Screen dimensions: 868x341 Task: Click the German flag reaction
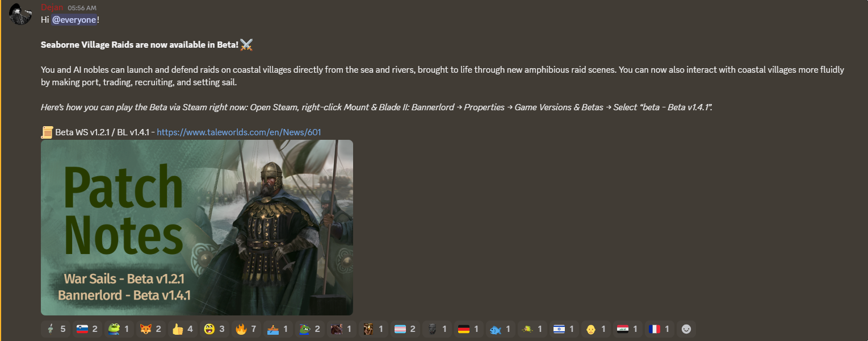point(468,329)
